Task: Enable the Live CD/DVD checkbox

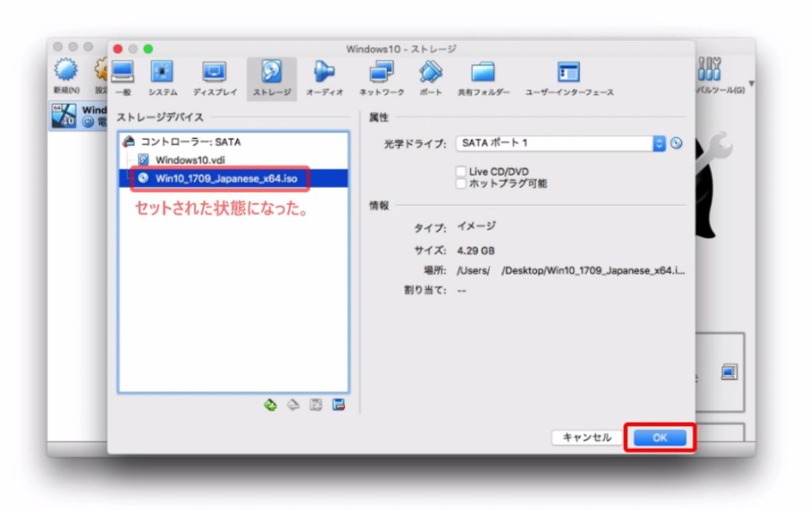Action: 461,171
